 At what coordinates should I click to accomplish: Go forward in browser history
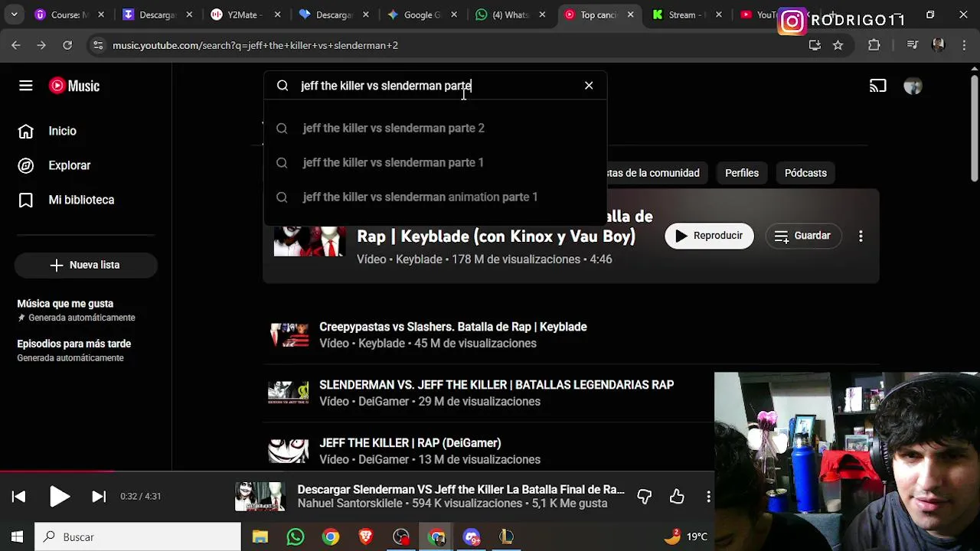coord(41,45)
